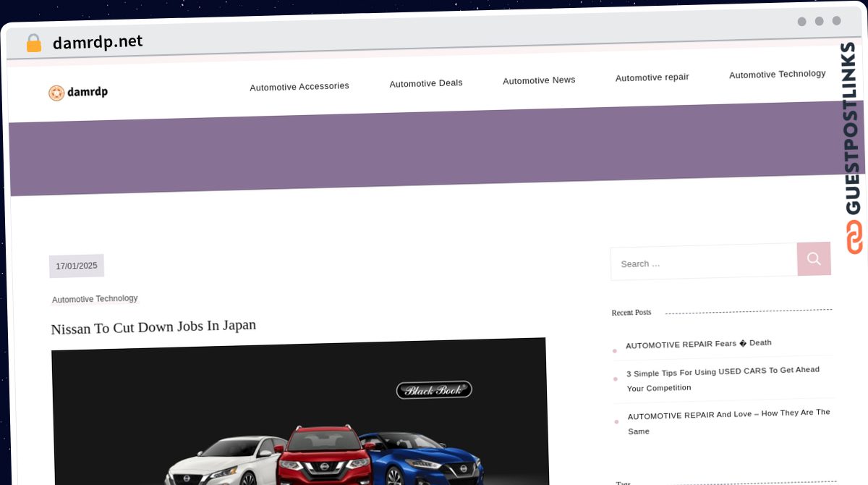Click the Automotive Technology category tag above the headline
The height and width of the screenshot is (485, 868).
tap(95, 299)
